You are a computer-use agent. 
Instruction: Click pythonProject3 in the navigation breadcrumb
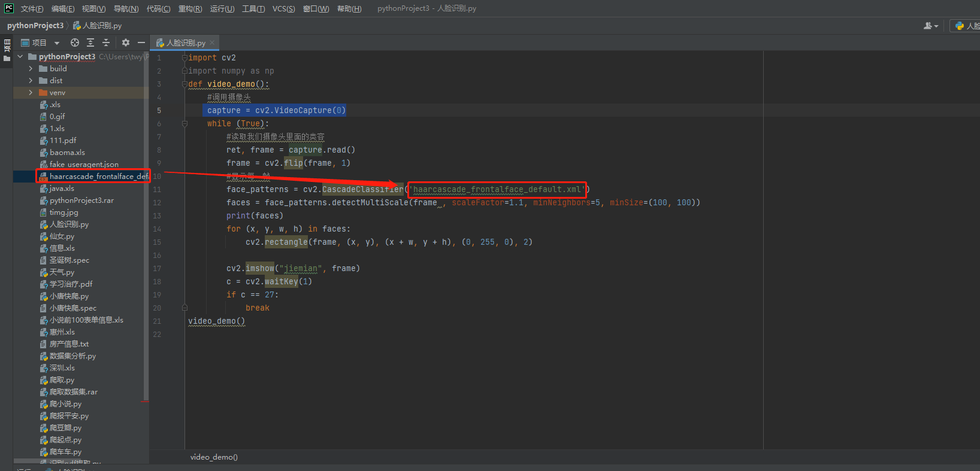pyautogui.click(x=35, y=26)
